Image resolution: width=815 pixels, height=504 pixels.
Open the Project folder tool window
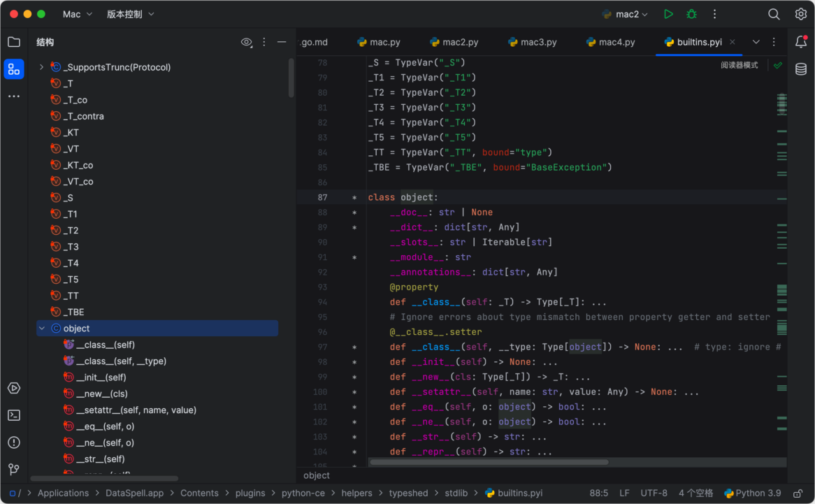(x=14, y=42)
